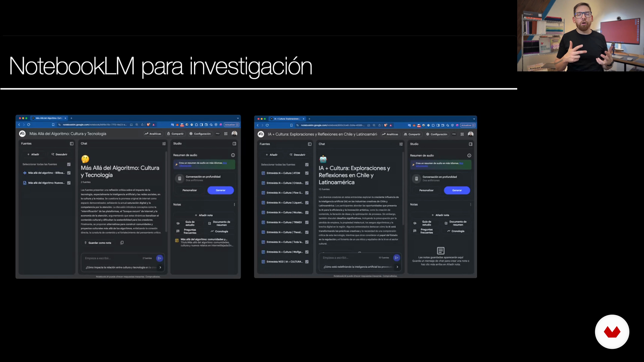Image resolution: width=644 pixels, height=362 pixels.
Task: Click Descubrir in IA + Cultura sources panel
Action: click(x=298, y=155)
